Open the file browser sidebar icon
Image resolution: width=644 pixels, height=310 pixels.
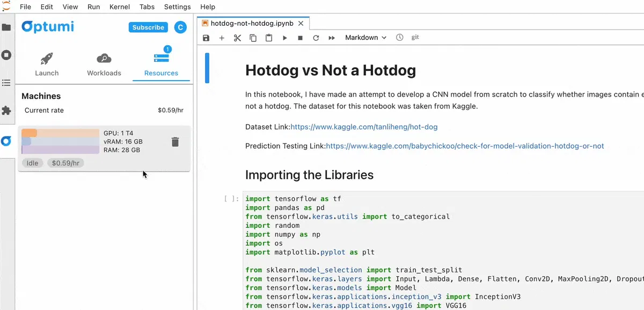pos(6,27)
